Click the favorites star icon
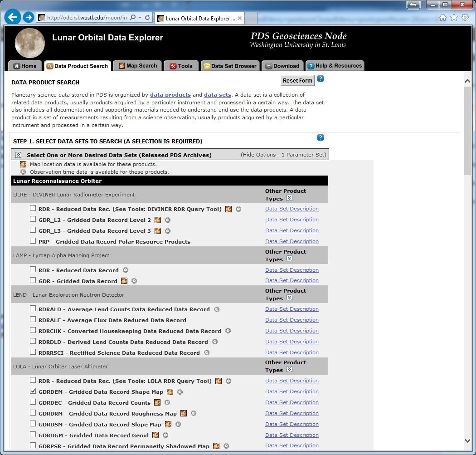This screenshot has height=455, width=476. (454, 18)
